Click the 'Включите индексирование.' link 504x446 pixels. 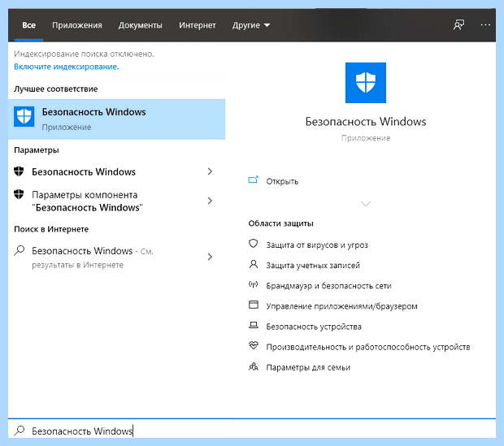point(66,67)
